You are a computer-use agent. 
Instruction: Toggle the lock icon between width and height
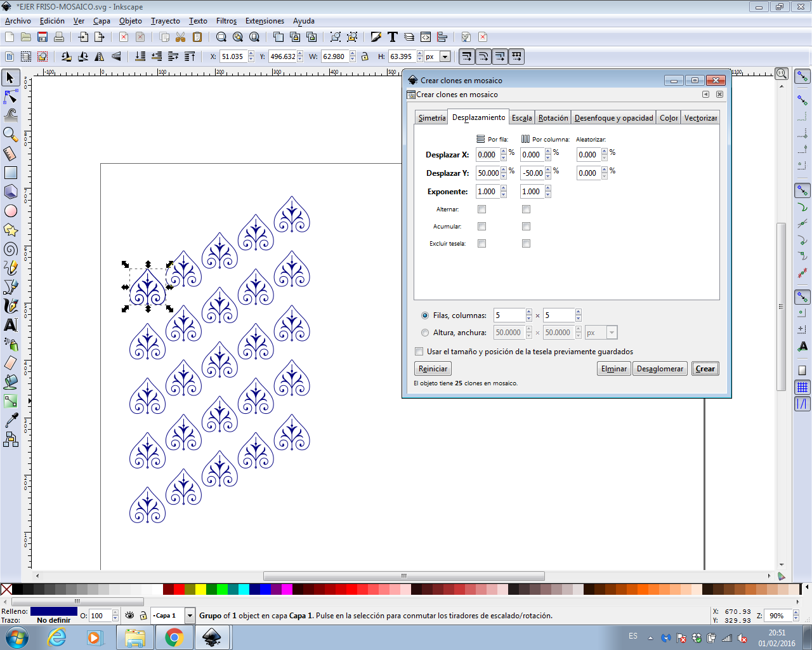[365, 56]
